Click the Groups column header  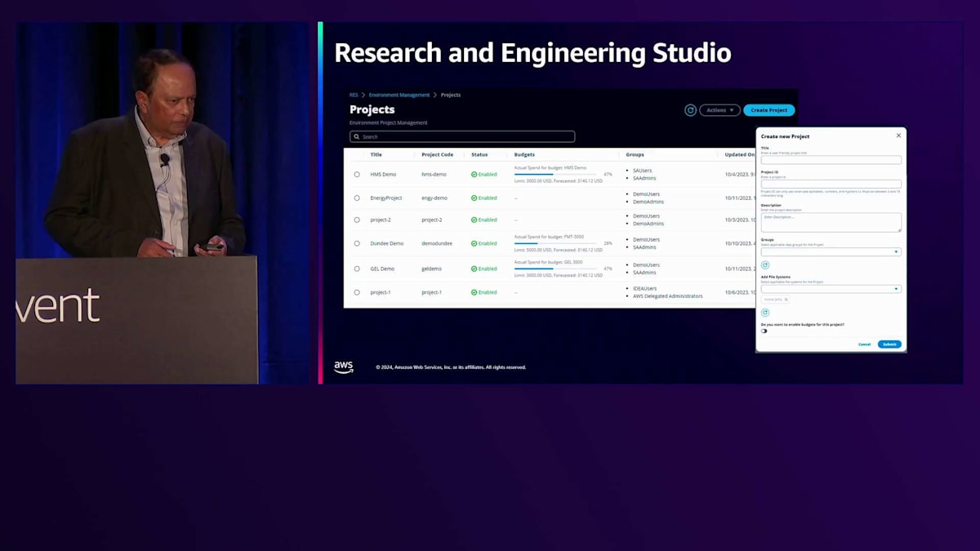click(635, 154)
